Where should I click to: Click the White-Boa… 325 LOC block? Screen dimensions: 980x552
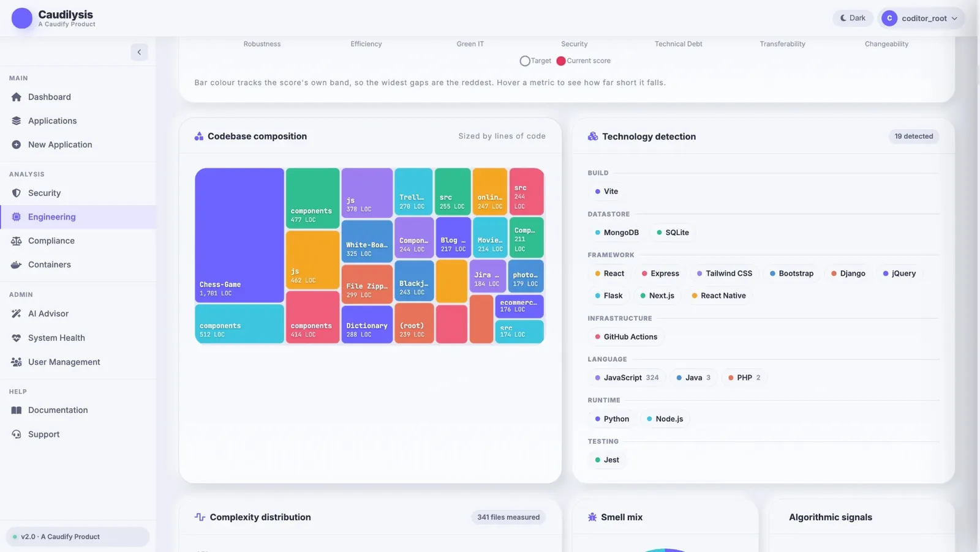click(x=367, y=241)
